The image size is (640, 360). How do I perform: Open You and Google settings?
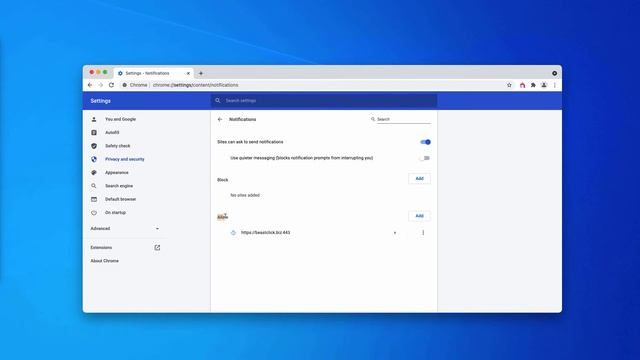[x=120, y=119]
